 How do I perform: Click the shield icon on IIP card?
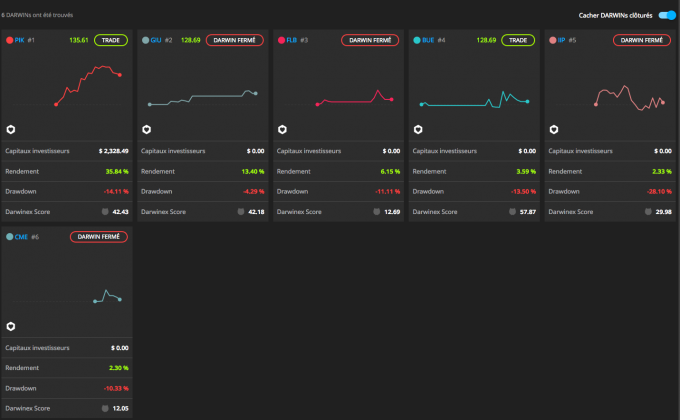click(x=554, y=129)
